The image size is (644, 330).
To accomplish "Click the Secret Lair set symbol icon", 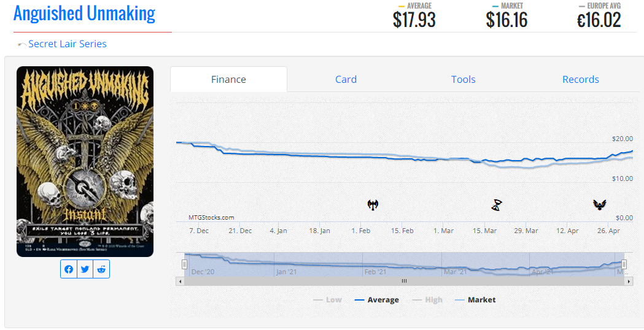I will click(x=22, y=44).
